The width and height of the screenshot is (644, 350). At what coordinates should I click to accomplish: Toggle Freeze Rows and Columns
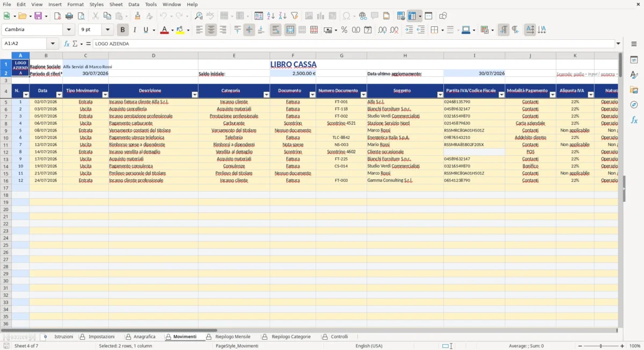pyautogui.click(x=412, y=16)
